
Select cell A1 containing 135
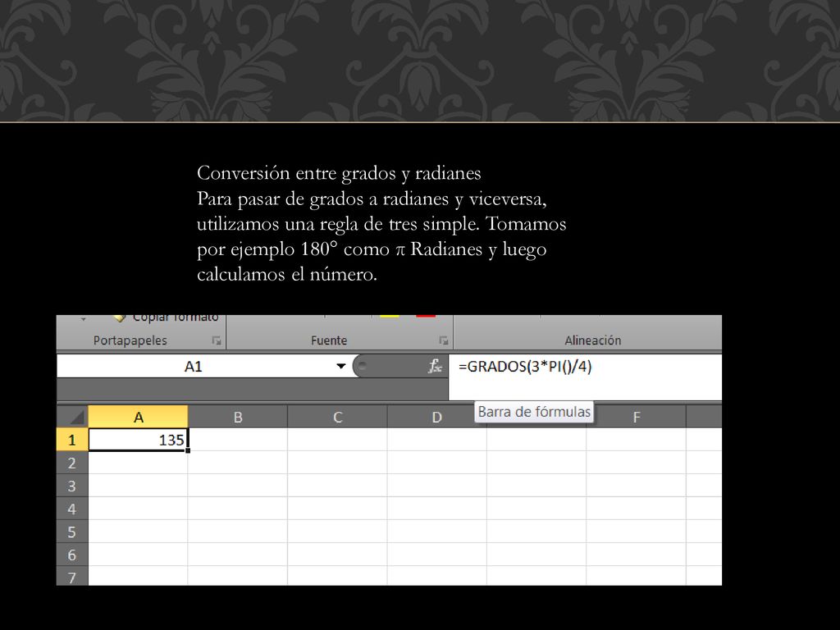[138, 440]
